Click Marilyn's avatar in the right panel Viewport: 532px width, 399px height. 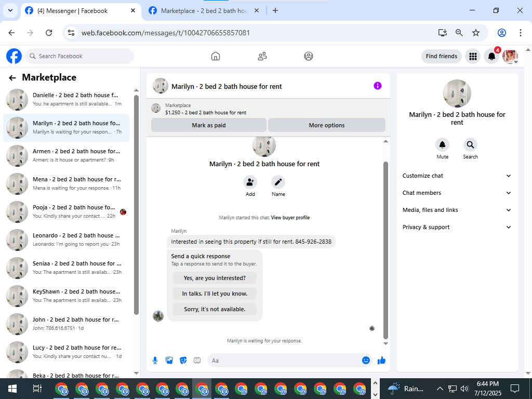(x=457, y=94)
